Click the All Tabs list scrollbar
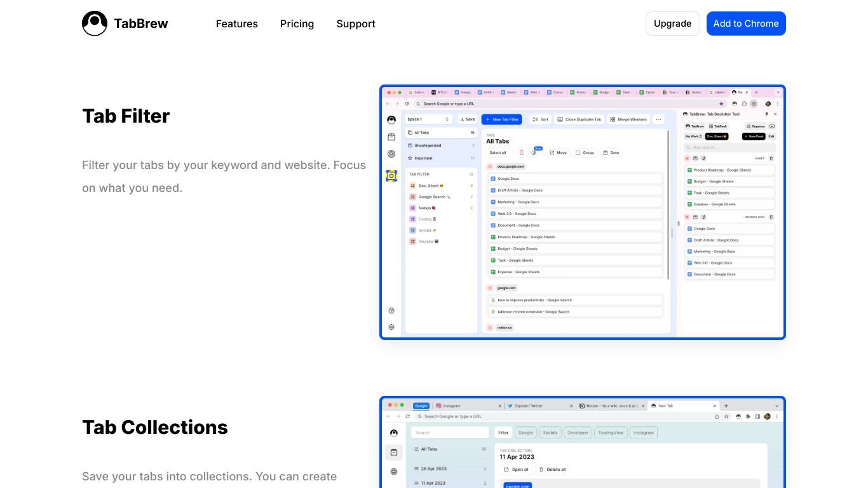Image resolution: width=868 pixels, height=488 pixels. 668,205
